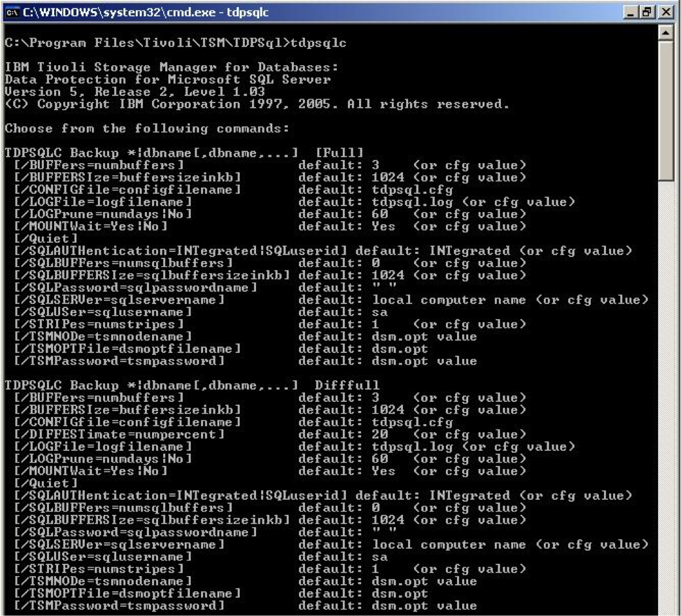Click '[/LOGPrune=numdays|No]' in the Full backup section
The width and height of the screenshot is (681, 616).
[x=103, y=214]
